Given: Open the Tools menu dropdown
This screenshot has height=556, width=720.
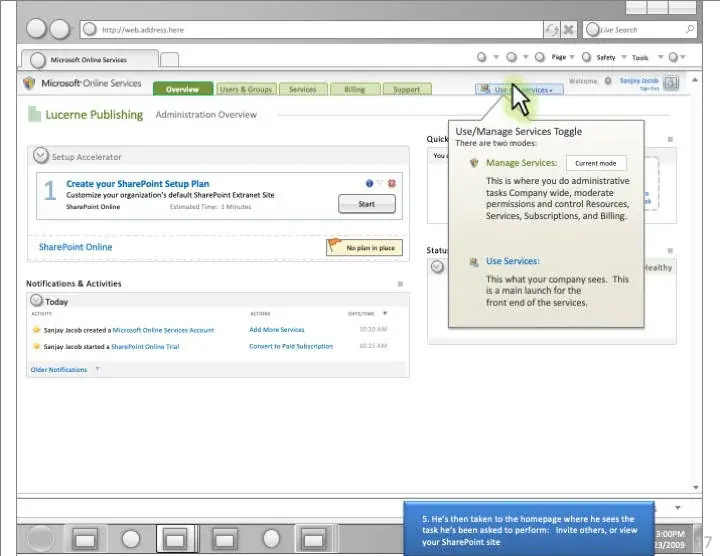Looking at the screenshot, I should 660,57.
